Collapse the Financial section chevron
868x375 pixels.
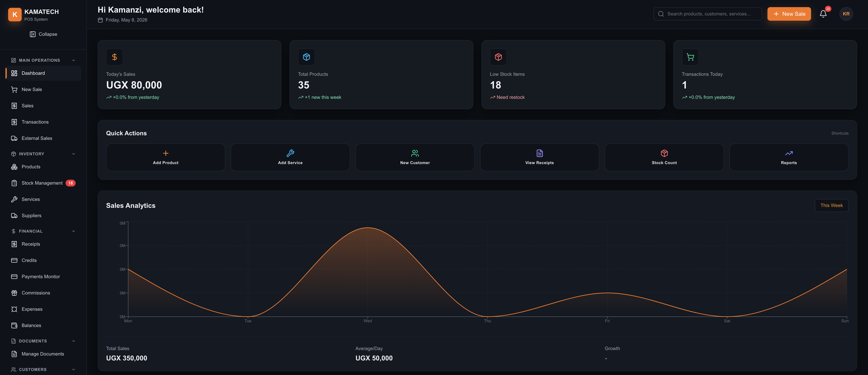point(73,231)
